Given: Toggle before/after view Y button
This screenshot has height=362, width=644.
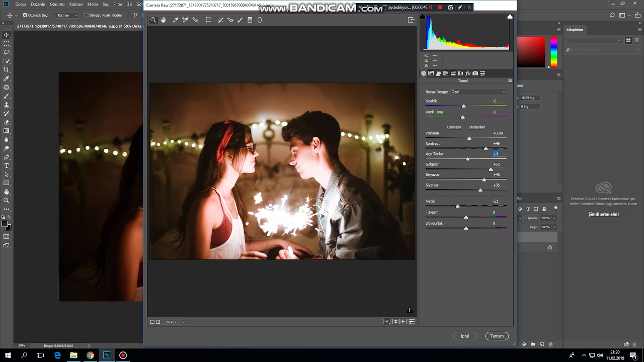Looking at the screenshot, I should (x=387, y=322).
